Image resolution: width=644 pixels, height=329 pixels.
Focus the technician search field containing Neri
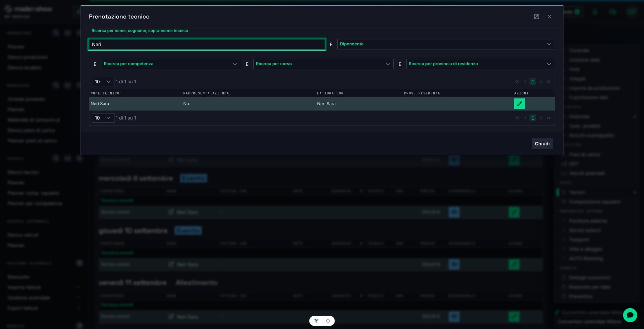tap(207, 44)
